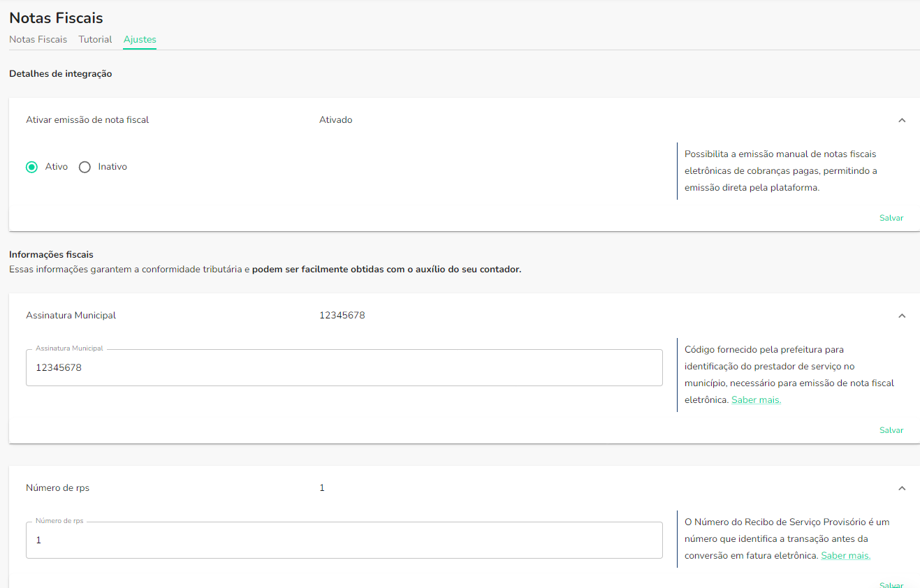Choose the Inativo radio option

85,167
